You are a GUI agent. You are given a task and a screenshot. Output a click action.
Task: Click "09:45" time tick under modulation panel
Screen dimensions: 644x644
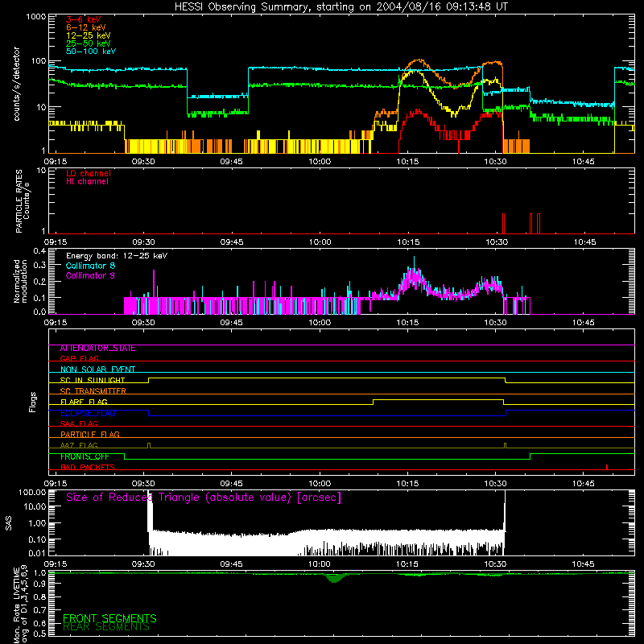click(x=231, y=323)
